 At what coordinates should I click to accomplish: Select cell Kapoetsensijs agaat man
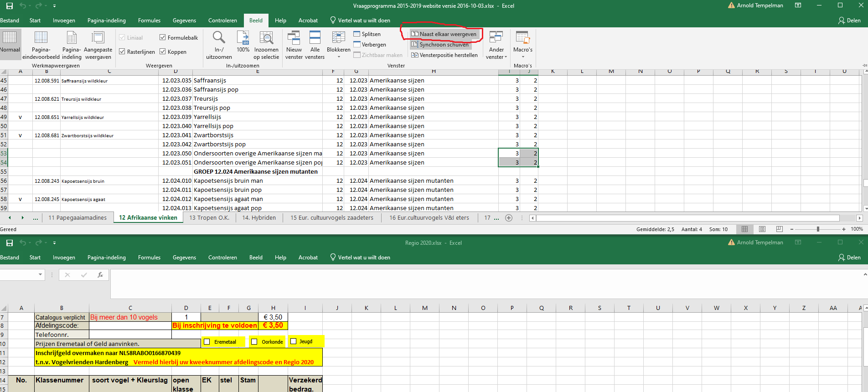coord(258,199)
